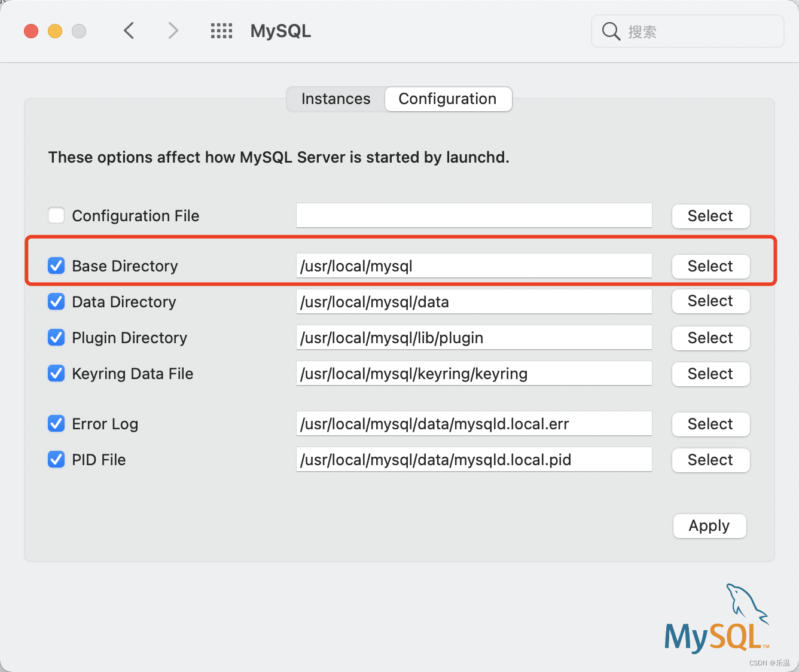
Task: Click Select for Data Directory
Action: coord(710,301)
